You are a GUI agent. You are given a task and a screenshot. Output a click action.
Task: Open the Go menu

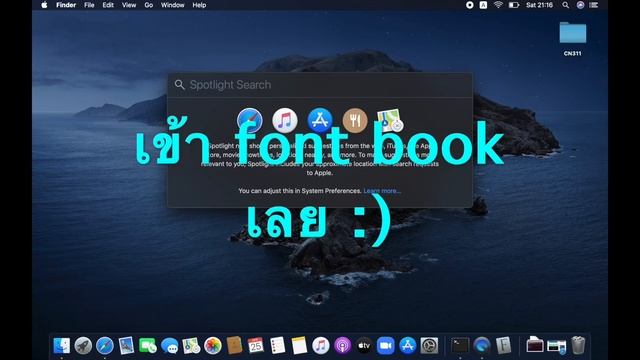(x=149, y=5)
